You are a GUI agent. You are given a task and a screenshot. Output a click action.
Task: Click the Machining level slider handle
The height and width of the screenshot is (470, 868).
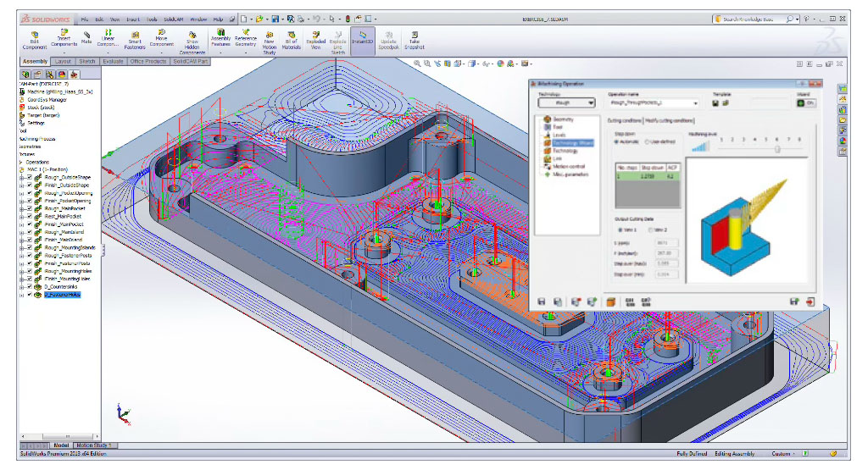pos(777,149)
